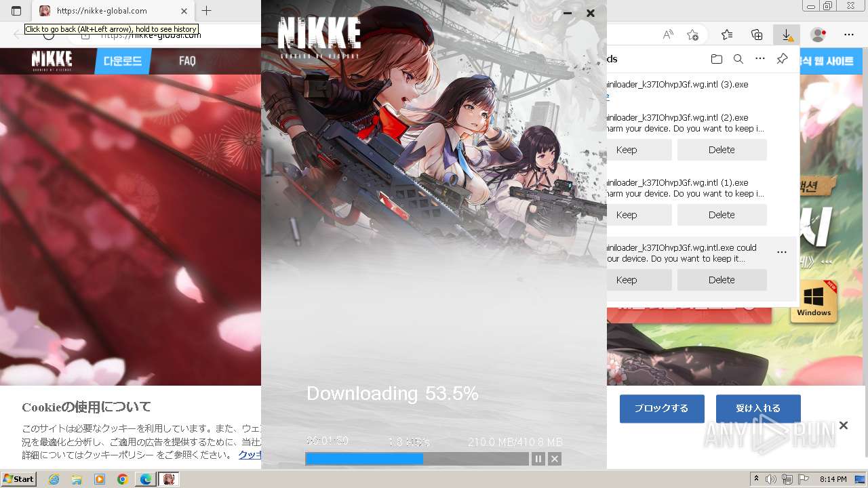Click the NIKKE logo on website header
The height and width of the screenshot is (488, 868).
(52, 60)
